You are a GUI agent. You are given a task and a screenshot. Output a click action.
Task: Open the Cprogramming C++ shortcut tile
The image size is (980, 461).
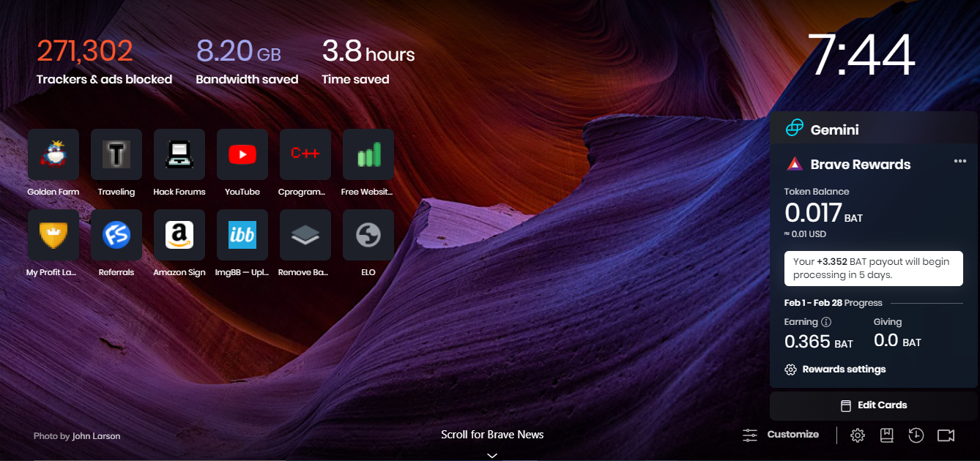[x=305, y=154]
